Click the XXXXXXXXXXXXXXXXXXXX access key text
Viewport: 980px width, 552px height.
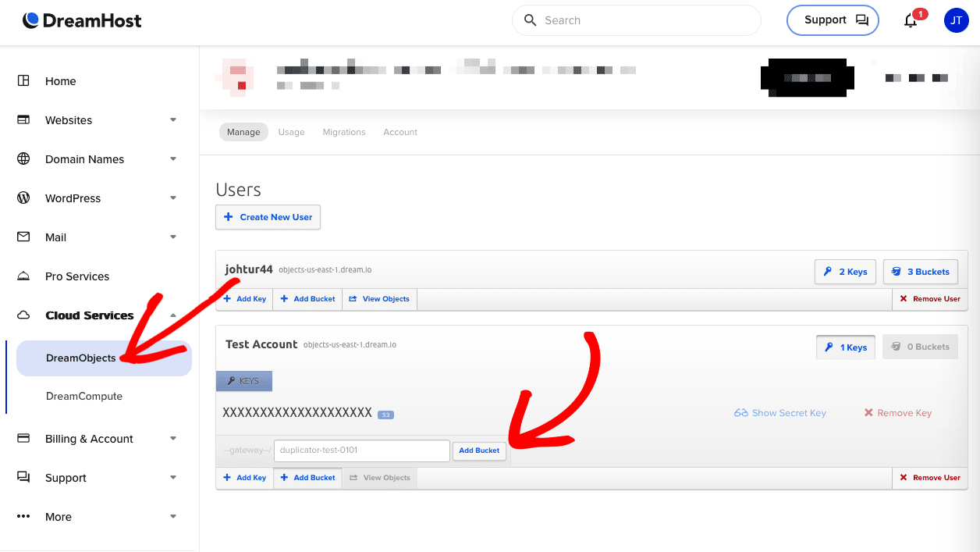pos(297,412)
